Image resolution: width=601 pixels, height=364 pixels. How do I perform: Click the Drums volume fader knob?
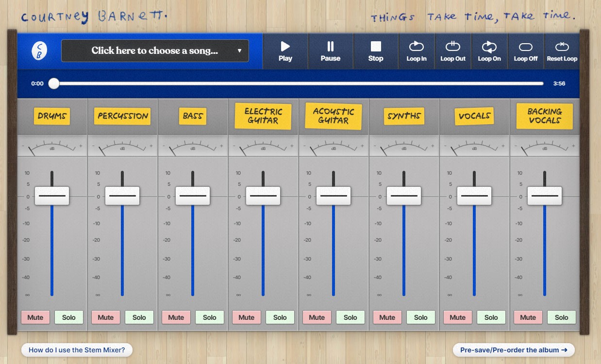(52, 196)
